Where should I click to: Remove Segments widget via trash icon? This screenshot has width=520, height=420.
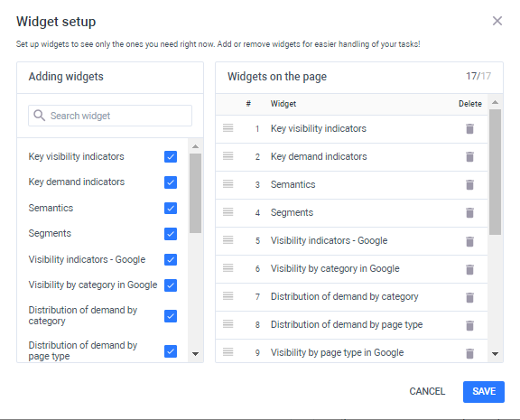pos(469,212)
